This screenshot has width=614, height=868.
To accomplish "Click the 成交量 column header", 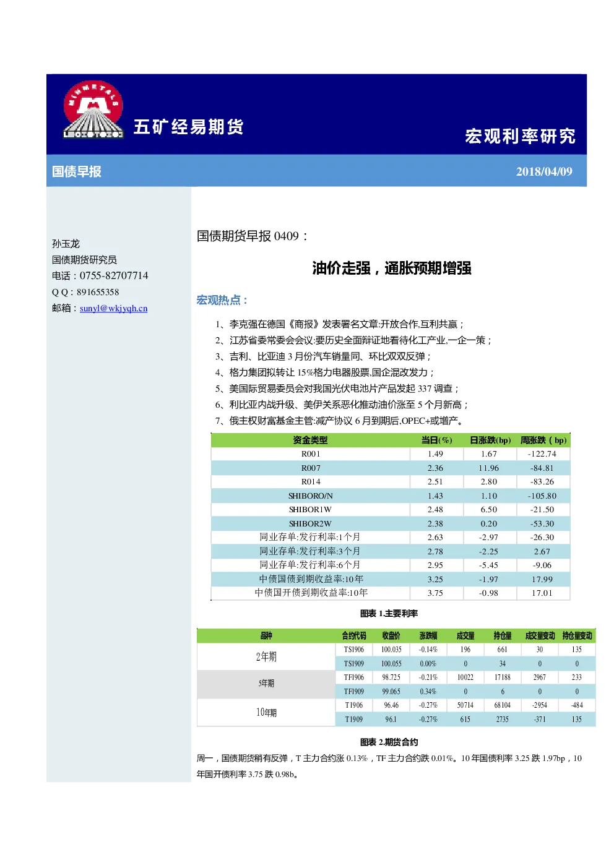I will coord(465,635).
